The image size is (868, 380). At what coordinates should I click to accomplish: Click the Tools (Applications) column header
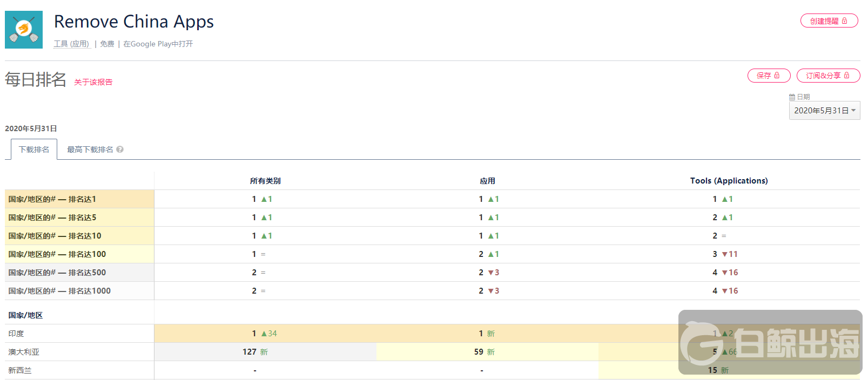(x=729, y=181)
